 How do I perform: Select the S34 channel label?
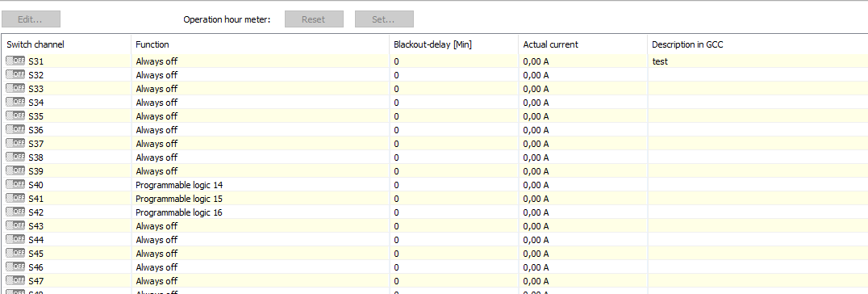[36, 103]
